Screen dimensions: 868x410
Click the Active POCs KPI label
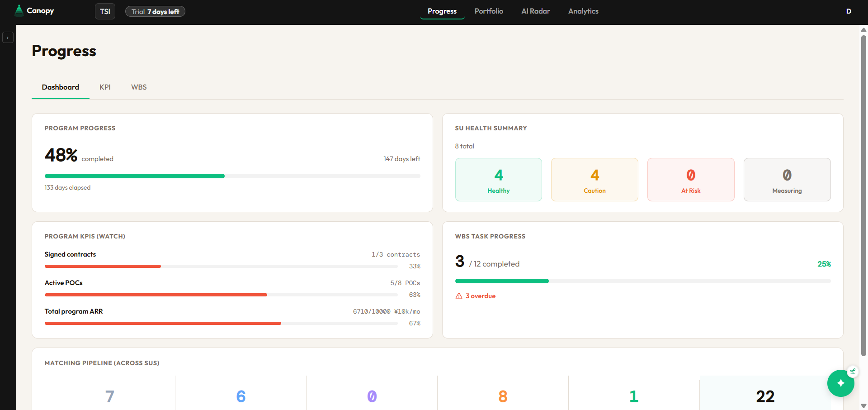[x=64, y=283]
